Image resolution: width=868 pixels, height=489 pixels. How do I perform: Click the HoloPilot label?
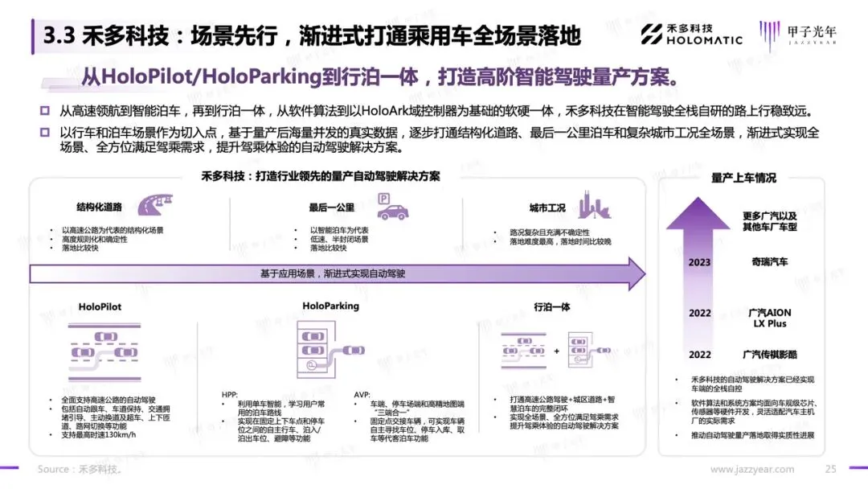(x=100, y=306)
